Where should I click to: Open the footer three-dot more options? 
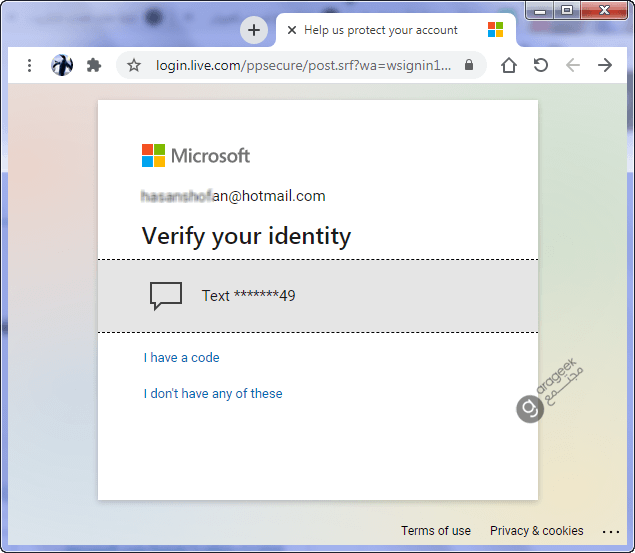coord(611,532)
